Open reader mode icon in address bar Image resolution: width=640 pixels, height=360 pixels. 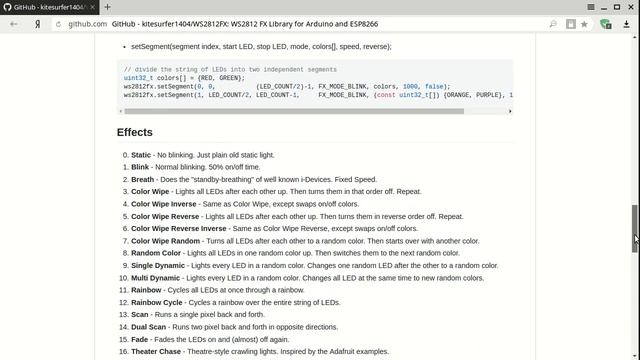click(571, 24)
